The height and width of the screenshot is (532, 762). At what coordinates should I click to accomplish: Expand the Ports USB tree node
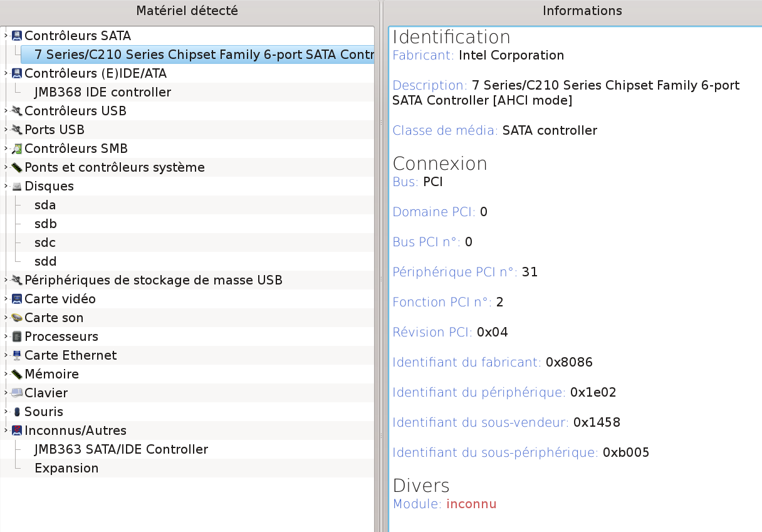click(x=6, y=130)
